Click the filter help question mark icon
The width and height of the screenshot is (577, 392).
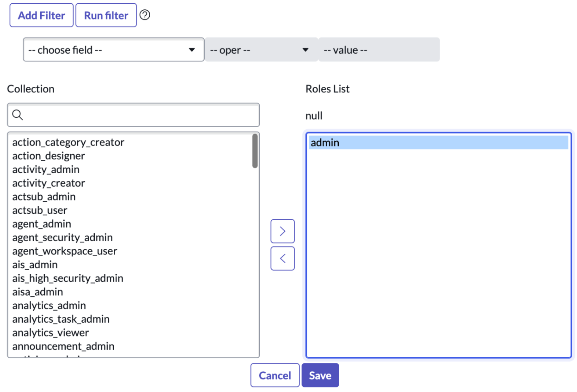145,15
